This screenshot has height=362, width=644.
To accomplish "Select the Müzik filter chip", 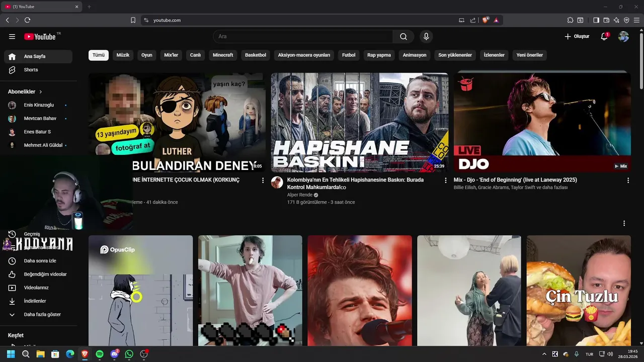I will (123, 55).
